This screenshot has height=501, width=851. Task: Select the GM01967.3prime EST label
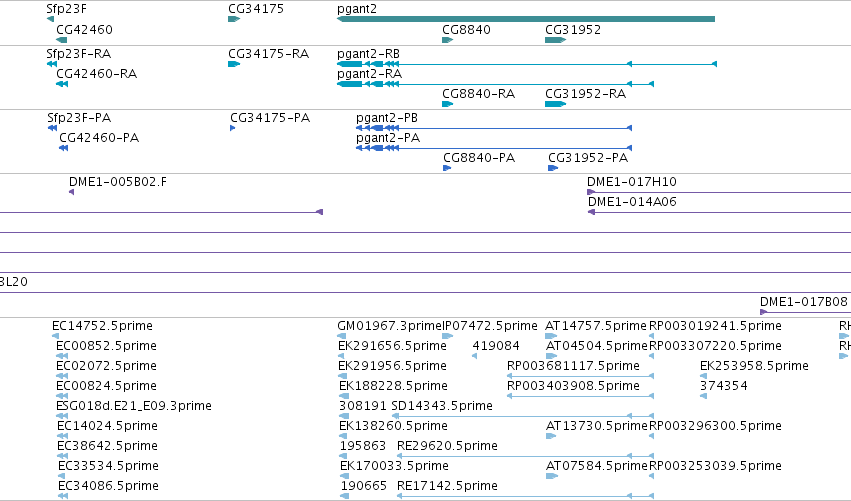[390, 326]
